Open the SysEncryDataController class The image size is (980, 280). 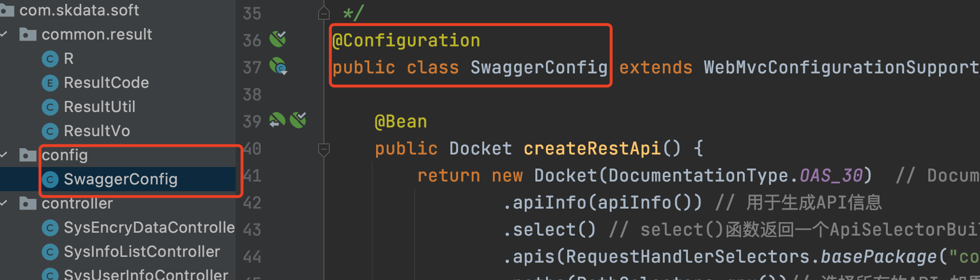pos(145,227)
